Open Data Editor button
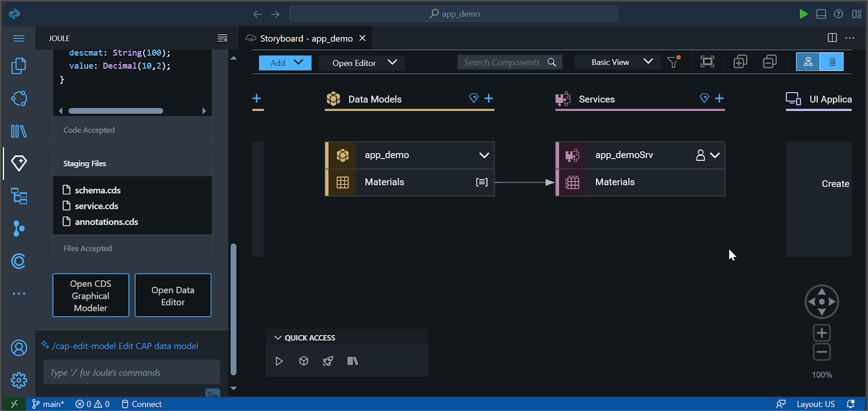The image size is (868, 411). 173,296
